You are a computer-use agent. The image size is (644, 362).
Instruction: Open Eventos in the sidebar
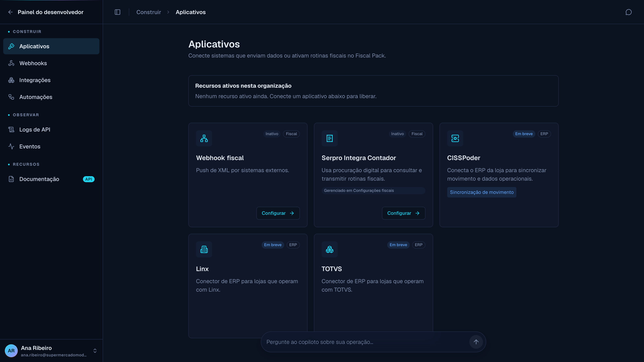tap(51, 146)
